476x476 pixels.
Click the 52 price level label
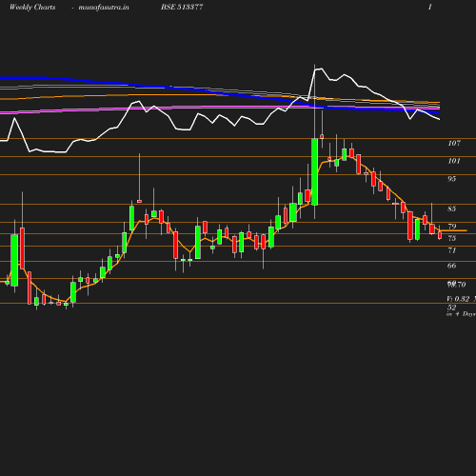[452, 307]
